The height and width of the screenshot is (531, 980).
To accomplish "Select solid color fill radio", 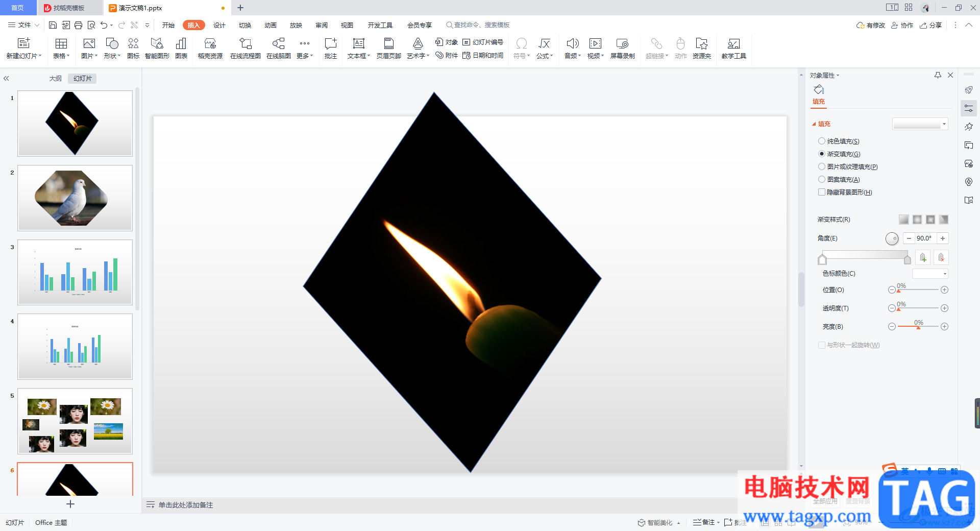I will pos(822,141).
